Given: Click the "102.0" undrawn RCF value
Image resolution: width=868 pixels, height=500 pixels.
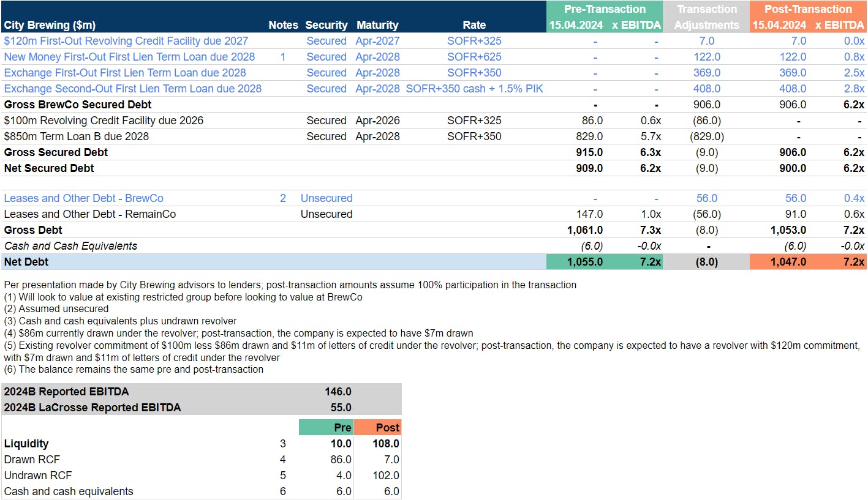Looking at the screenshot, I should tap(387, 476).
